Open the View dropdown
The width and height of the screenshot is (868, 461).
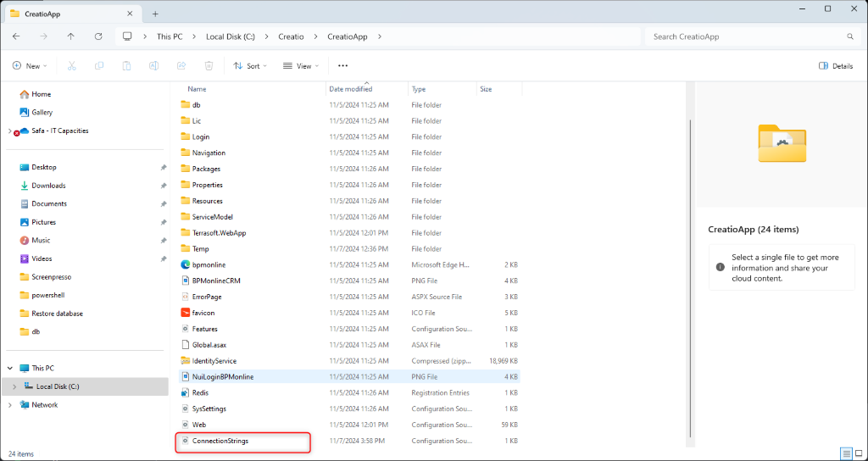pos(301,66)
